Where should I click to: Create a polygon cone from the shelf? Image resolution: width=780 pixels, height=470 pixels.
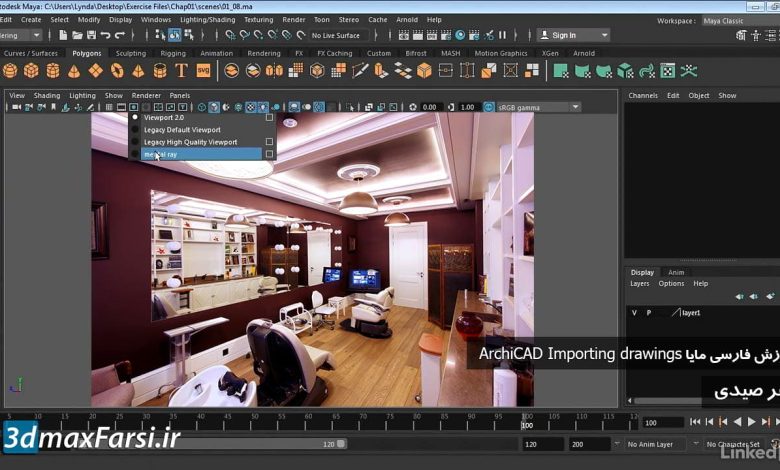pyautogui.click(x=74, y=71)
